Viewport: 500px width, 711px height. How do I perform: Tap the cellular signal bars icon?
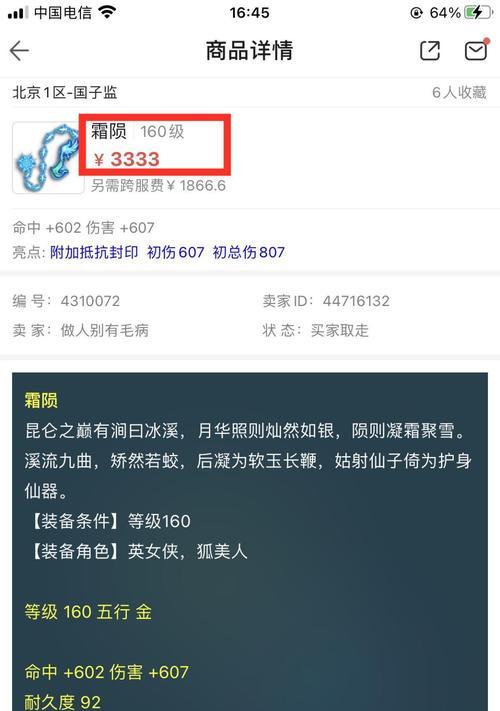(x=18, y=13)
